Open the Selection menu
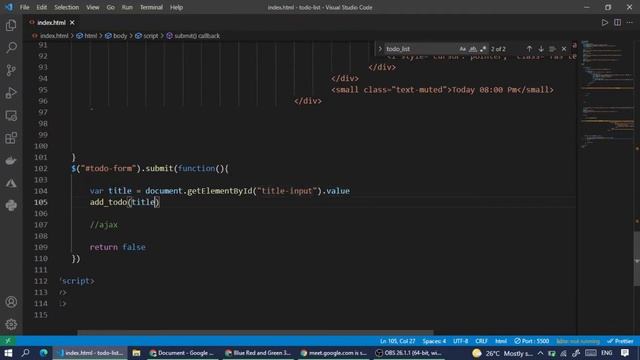Viewport: 640px width, 360px height. tap(67, 7)
